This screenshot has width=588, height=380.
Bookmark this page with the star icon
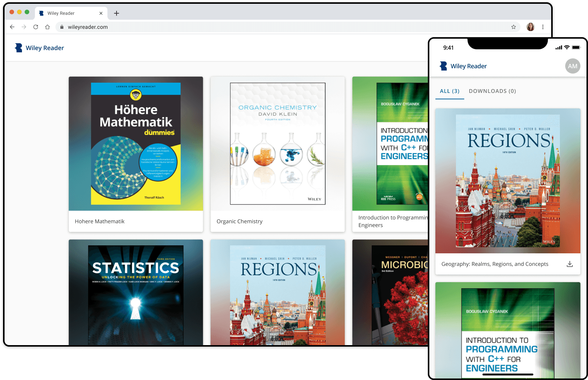[x=514, y=27]
